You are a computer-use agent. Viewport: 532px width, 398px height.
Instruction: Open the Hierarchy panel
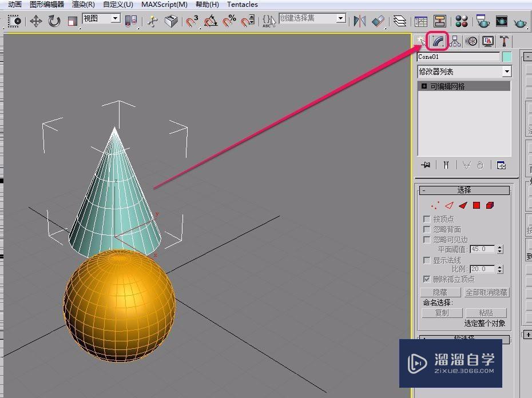pos(454,41)
